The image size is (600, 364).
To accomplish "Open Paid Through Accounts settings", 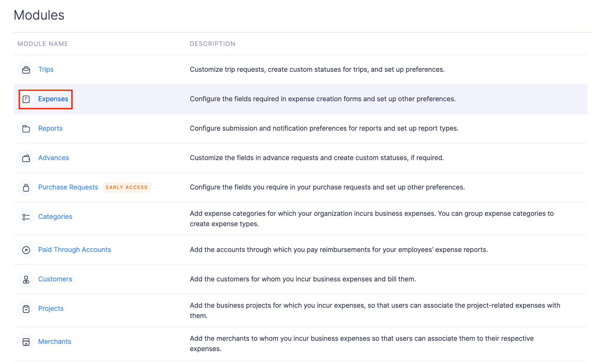I will click(74, 250).
